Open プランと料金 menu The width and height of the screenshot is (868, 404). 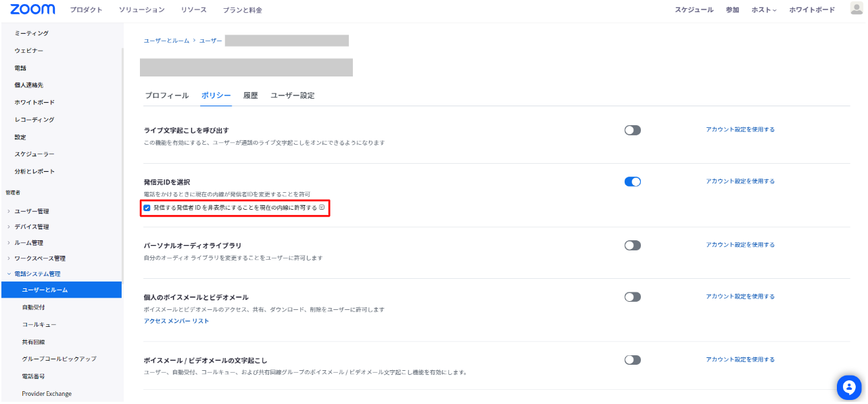coord(242,10)
